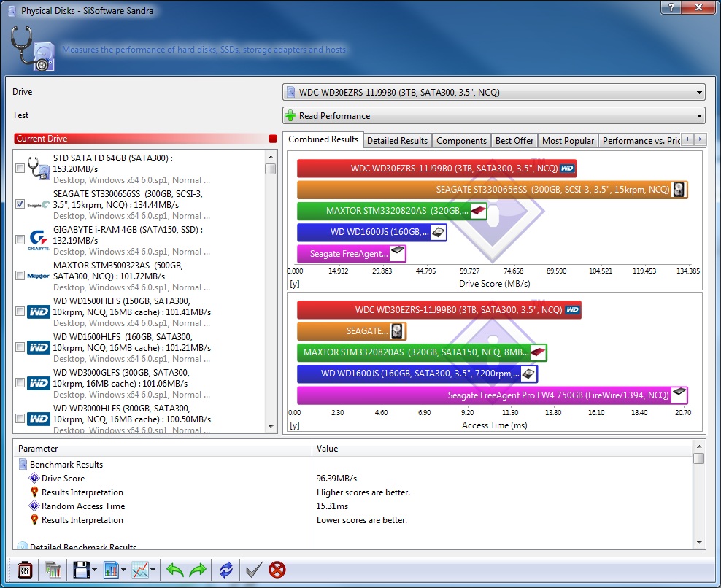721x588 pixels.
Task: Click the drive list scrollbar thumb
Action: [x=270, y=169]
